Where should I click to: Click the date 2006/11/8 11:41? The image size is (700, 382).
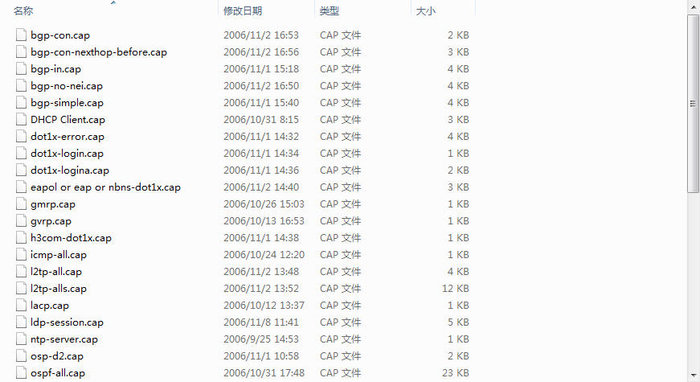[261, 322]
